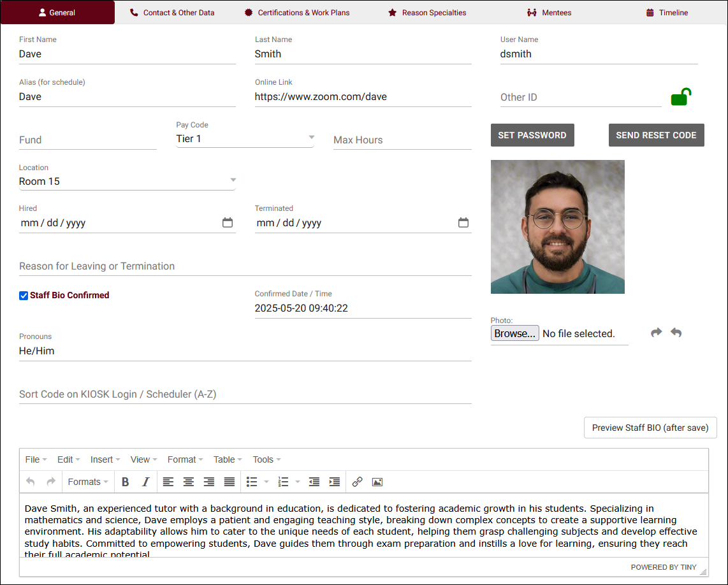This screenshot has width=728, height=585.
Task: Click the SEND RESET CODE button
Action: [657, 135]
